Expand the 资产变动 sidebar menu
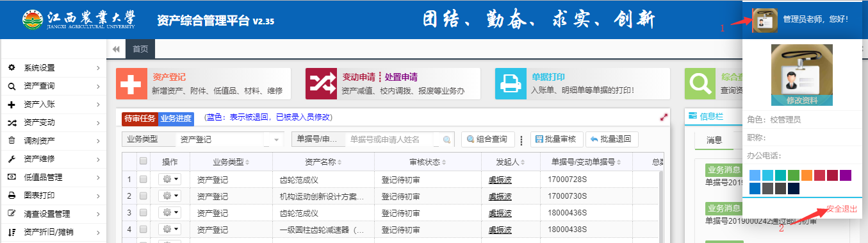The image size is (868, 243). click(x=53, y=122)
